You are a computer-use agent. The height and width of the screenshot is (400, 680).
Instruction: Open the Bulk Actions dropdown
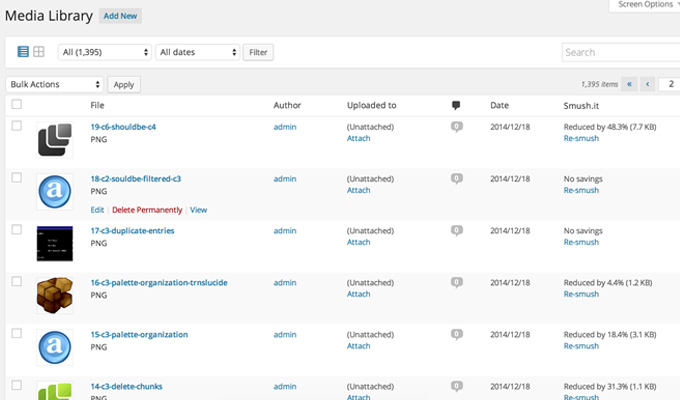55,84
